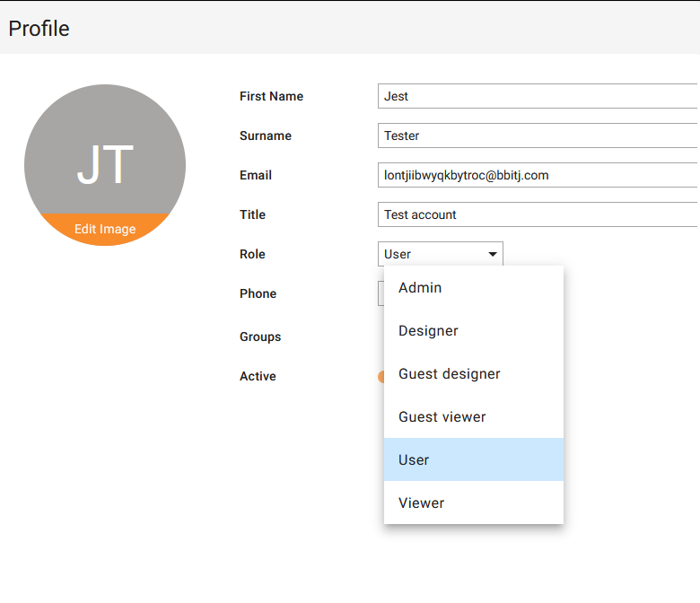The image size is (700, 603).
Task: Click the Profile page heading
Action: [x=39, y=29]
